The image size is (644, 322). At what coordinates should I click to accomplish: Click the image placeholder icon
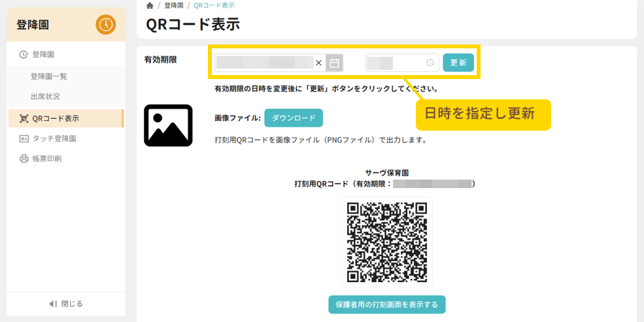(168, 125)
